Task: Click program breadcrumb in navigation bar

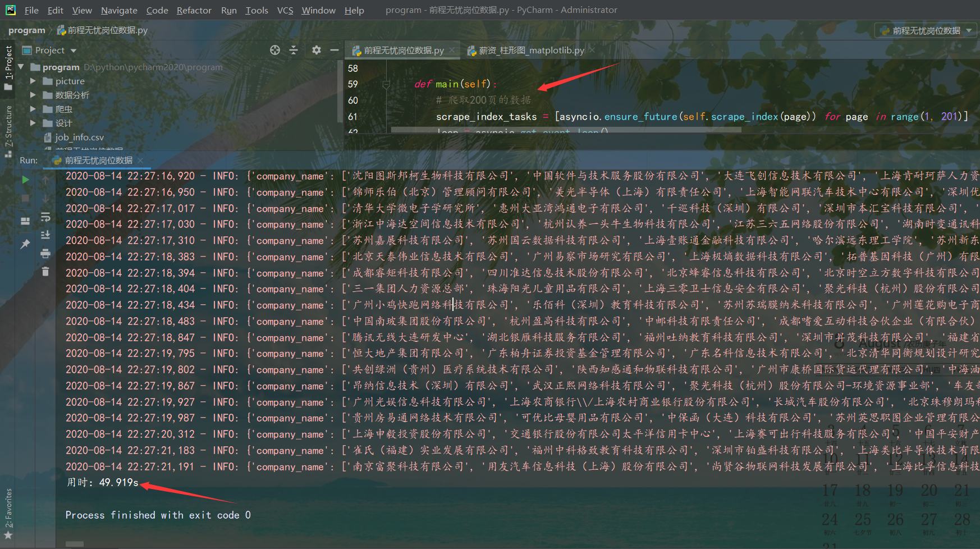Action: click(x=26, y=30)
